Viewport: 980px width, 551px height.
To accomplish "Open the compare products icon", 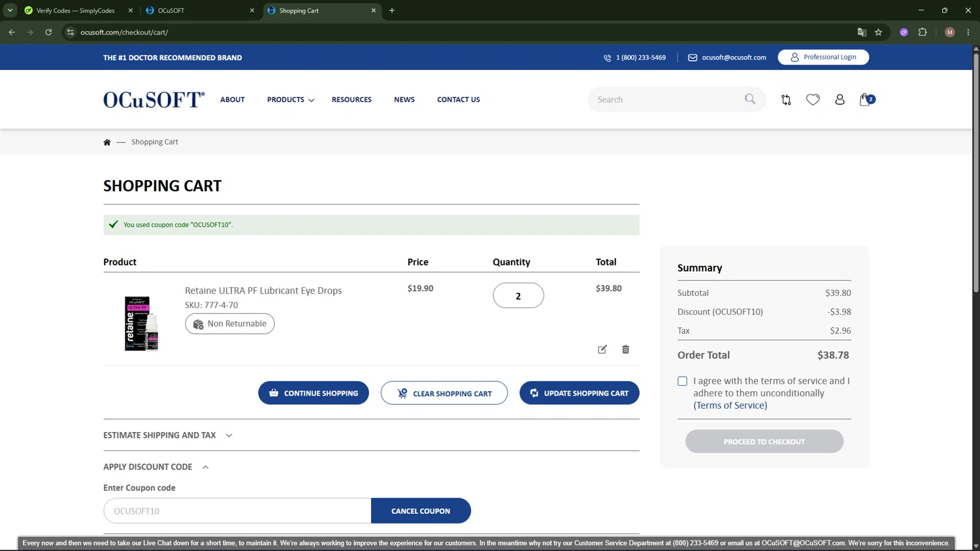I will coord(786,100).
